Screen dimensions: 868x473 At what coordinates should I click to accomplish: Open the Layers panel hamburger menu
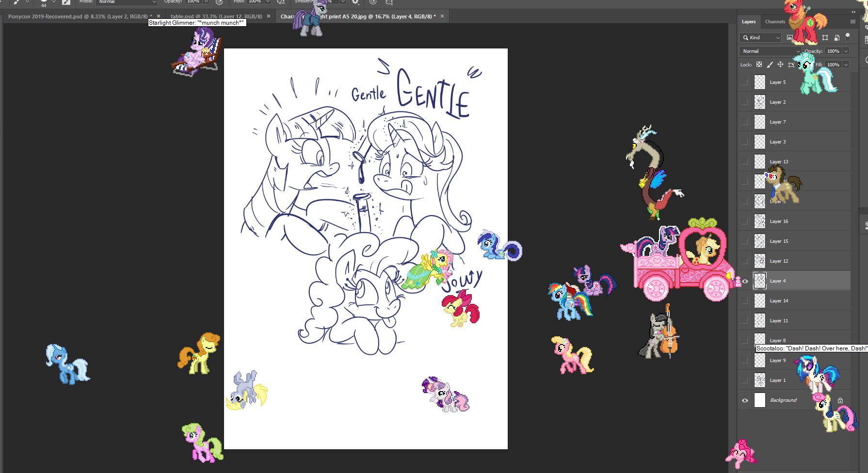tap(852, 22)
